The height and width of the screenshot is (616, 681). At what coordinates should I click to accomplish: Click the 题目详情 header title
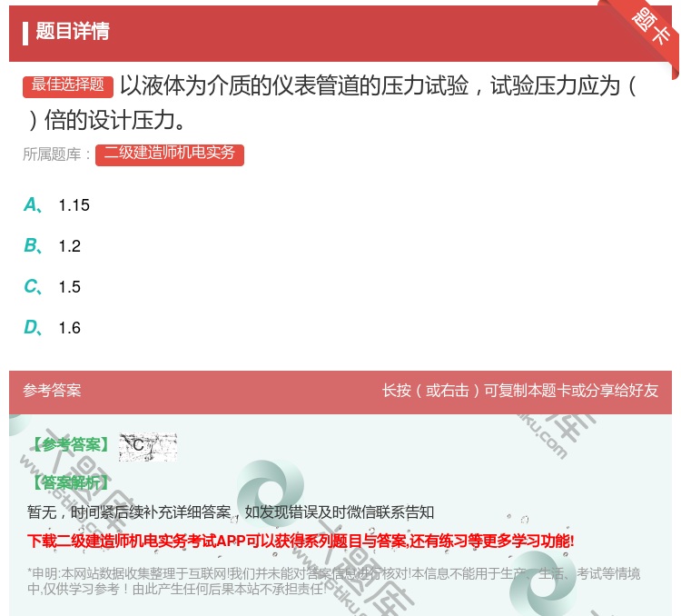(x=73, y=31)
